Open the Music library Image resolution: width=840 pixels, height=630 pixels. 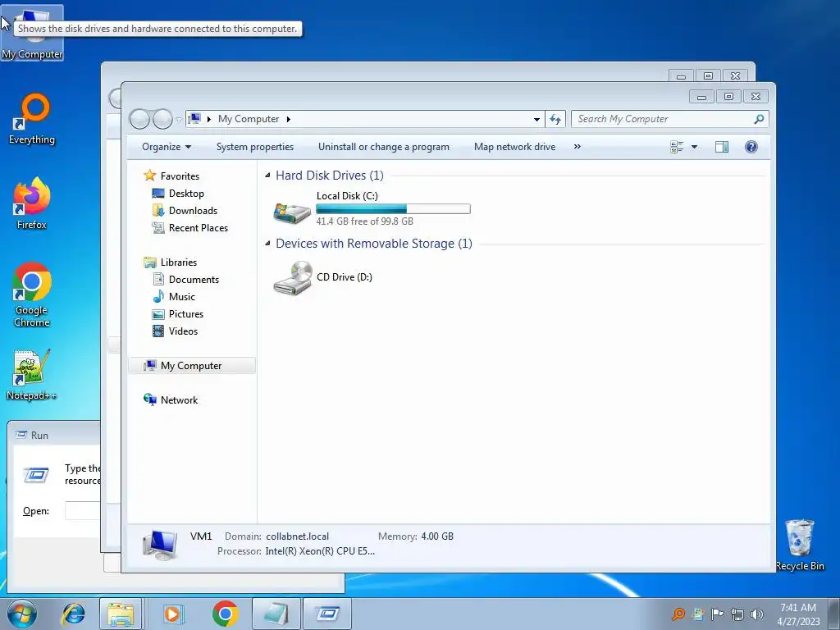click(x=181, y=297)
